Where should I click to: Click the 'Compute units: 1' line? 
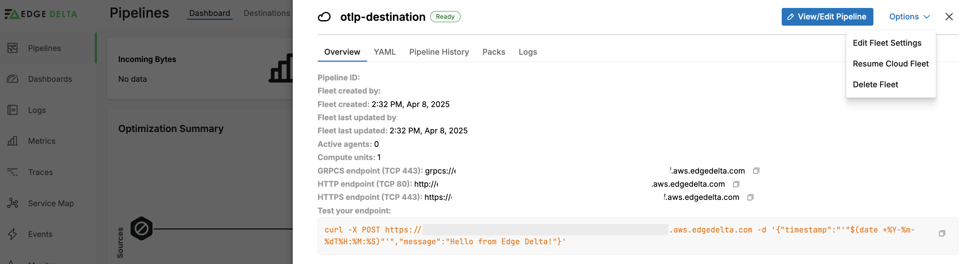349,157
